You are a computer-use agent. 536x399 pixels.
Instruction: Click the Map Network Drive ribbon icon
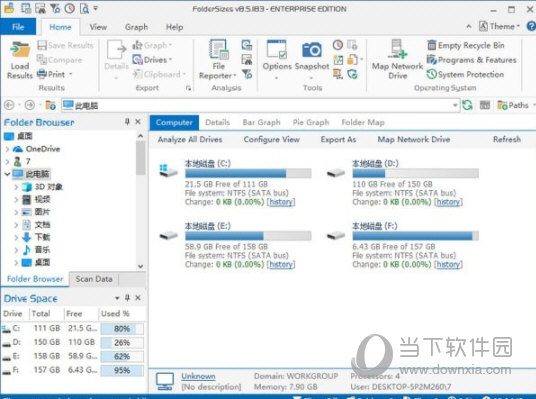click(398, 49)
